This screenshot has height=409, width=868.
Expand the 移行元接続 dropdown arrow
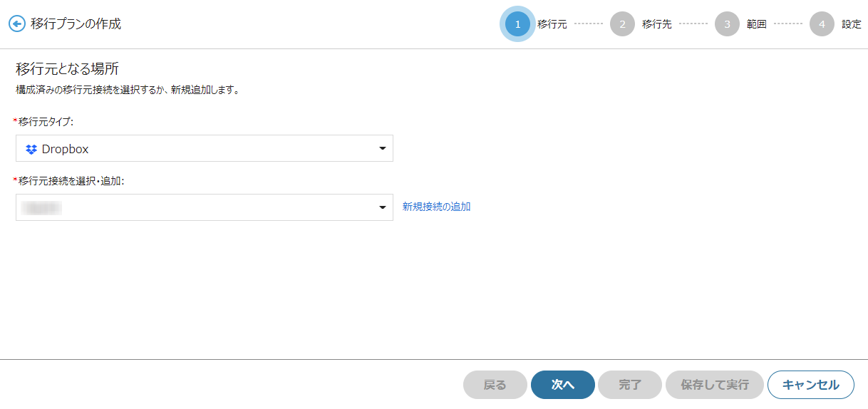[x=383, y=207]
